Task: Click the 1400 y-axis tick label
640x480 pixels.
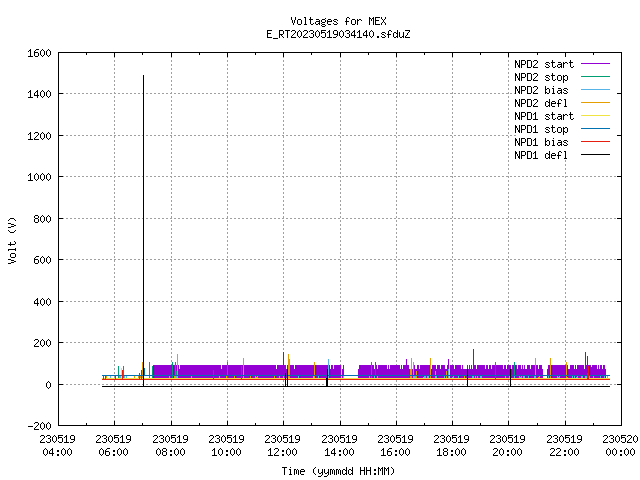Action: (x=39, y=94)
